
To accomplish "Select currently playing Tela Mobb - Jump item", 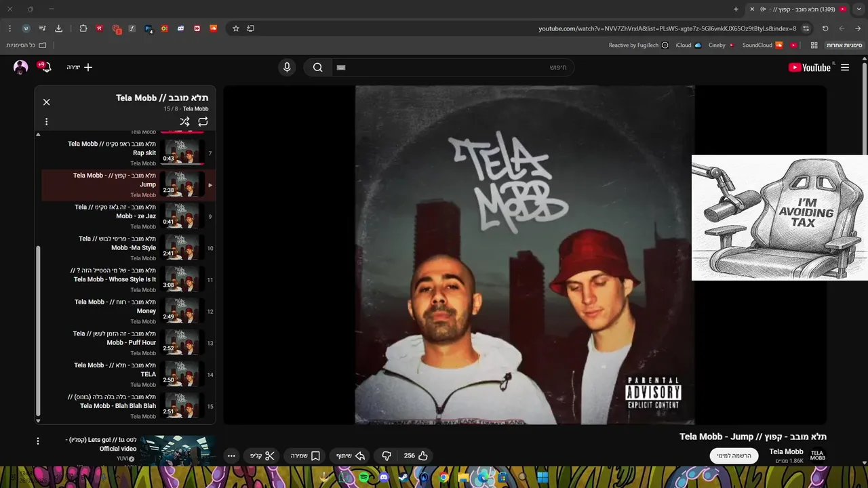I will tap(129, 185).
